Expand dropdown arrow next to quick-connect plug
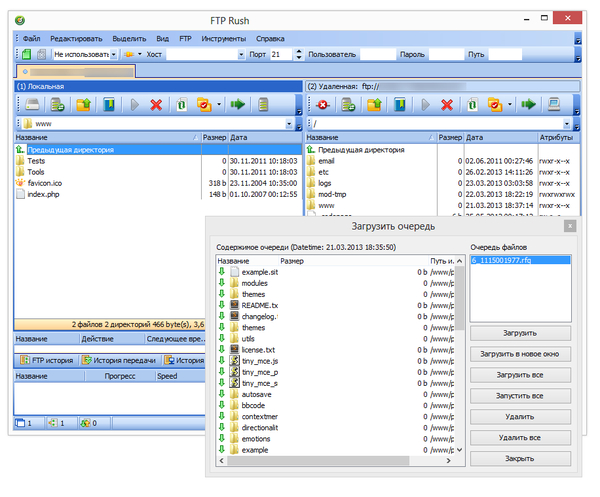This screenshot has height=497, width=600. click(140, 54)
